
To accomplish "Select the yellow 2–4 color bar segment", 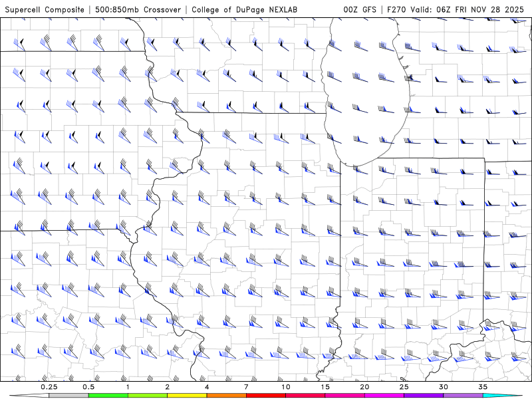I will [x=187, y=396].
